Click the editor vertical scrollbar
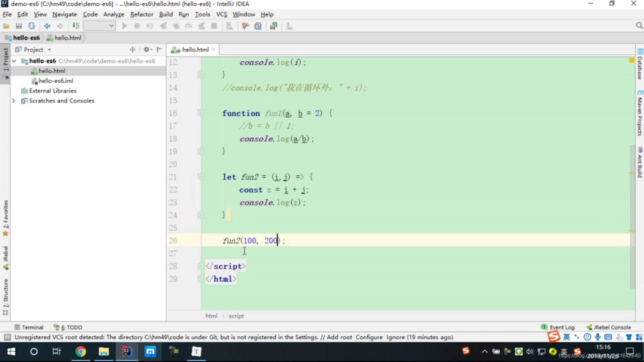The width and height of the screenshot is (644, 362). click(632, 217)
